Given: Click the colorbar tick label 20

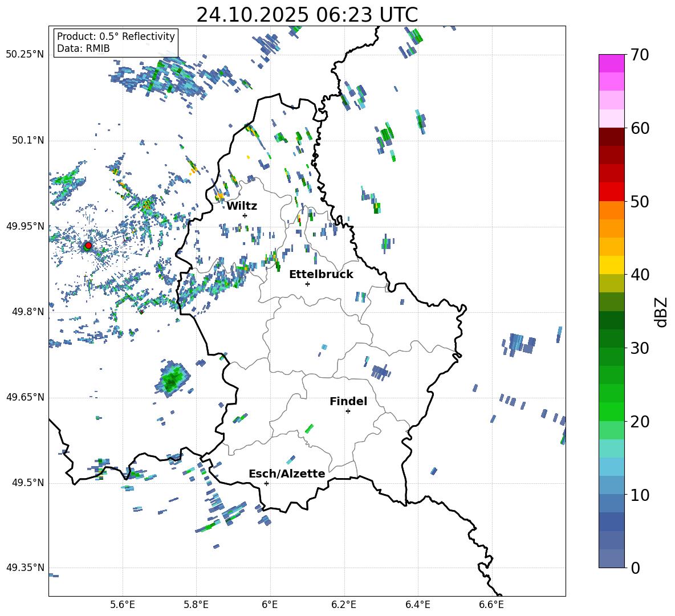Looking at the screenshot, I should 640,422.
